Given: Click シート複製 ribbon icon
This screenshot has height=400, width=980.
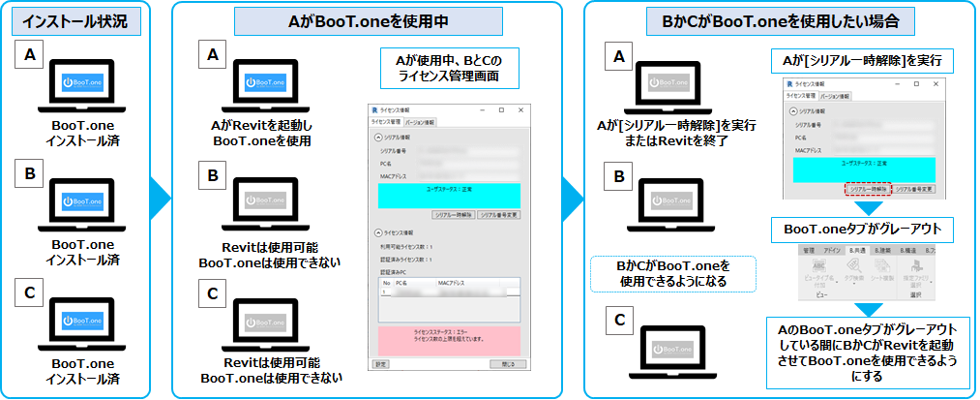Looking at the screenshot, I should click(x=882, y=265).
